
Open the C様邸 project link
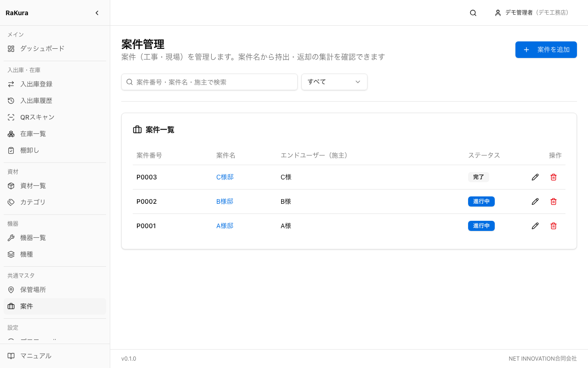coord(225,177)
